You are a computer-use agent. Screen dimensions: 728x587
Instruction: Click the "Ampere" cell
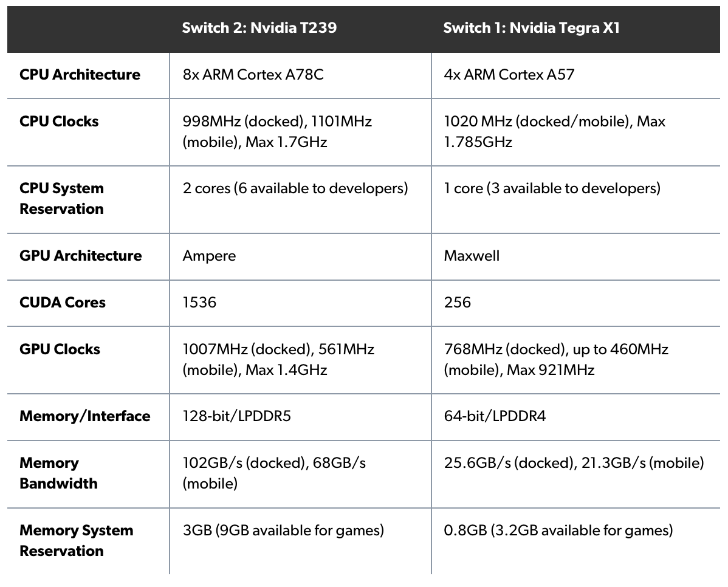(x=209, y=256)
